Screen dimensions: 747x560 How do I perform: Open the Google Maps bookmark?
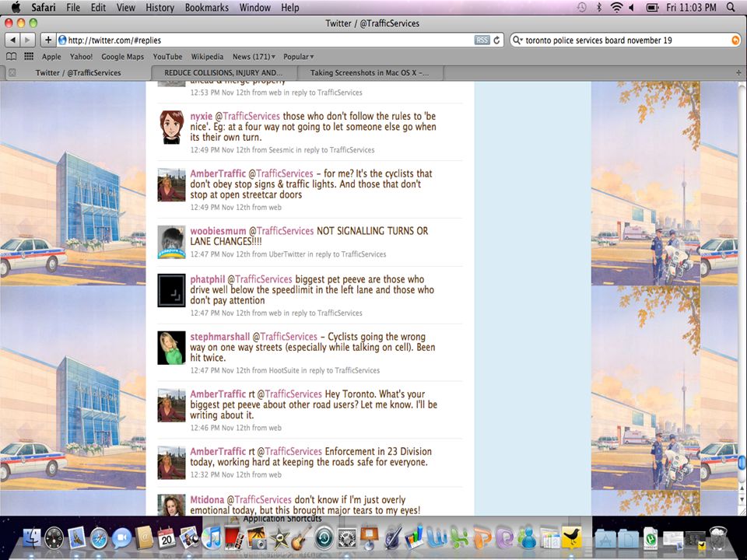[122, 56]
